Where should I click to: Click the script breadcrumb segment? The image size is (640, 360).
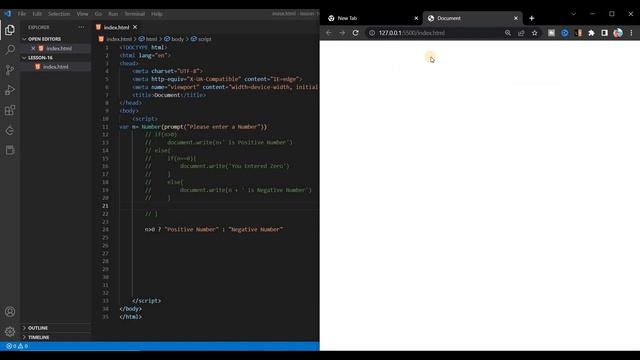click(201, 39)
